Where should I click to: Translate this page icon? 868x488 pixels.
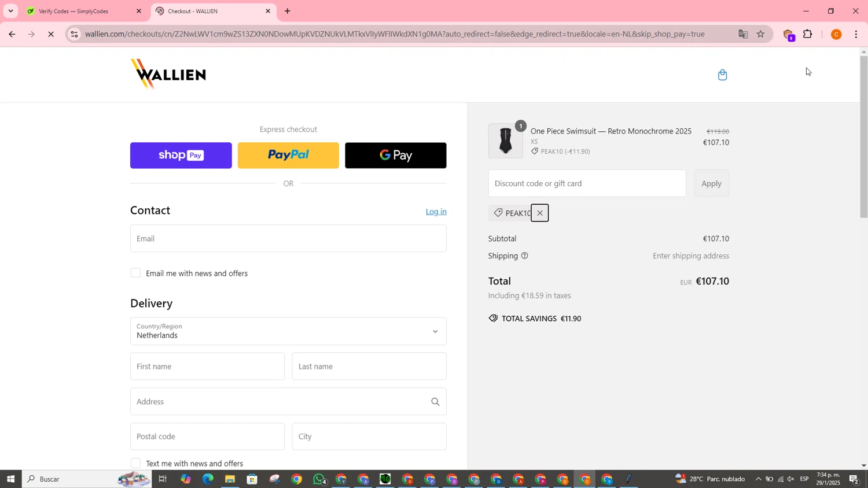(743, 34)
